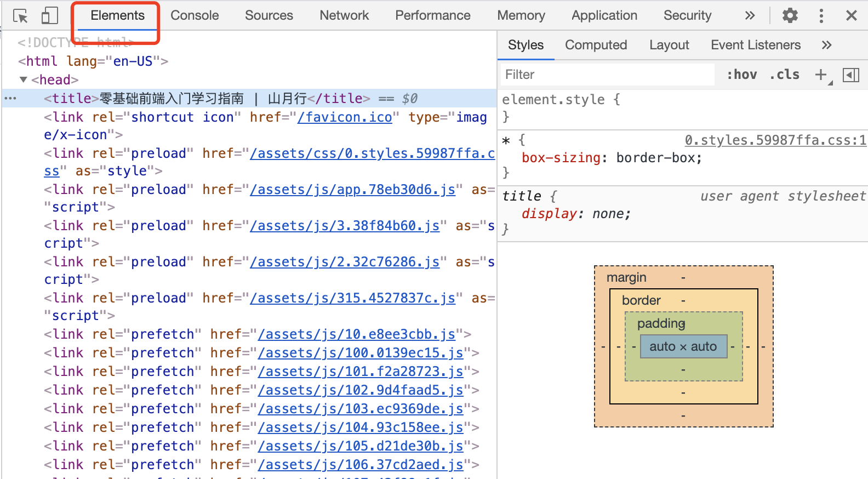868x479 pixels.
Task: Select the Computed sidebar tab
Action: coord(596,45)
